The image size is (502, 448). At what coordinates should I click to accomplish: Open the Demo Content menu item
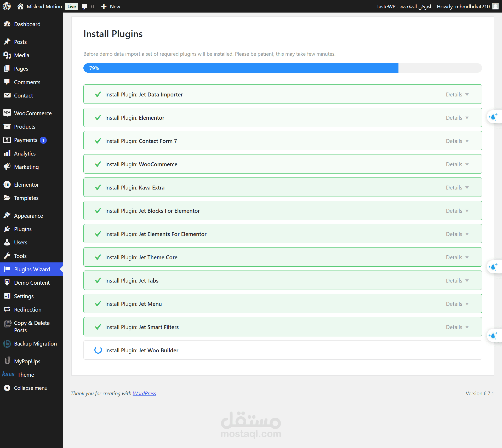32,283
